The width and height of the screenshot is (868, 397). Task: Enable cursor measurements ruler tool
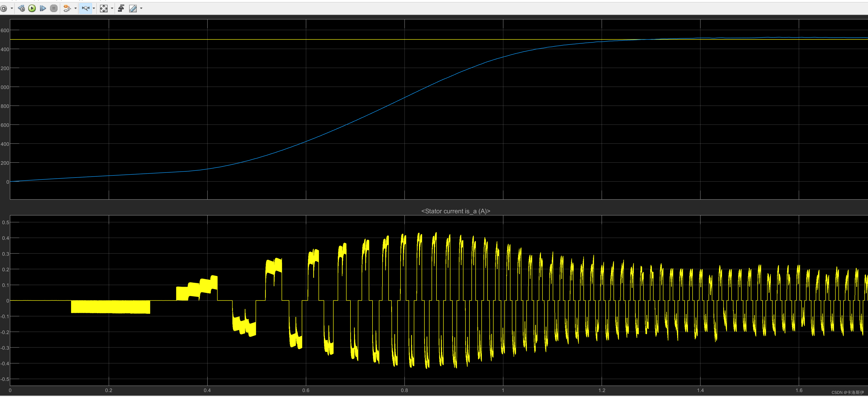[133, 9]
